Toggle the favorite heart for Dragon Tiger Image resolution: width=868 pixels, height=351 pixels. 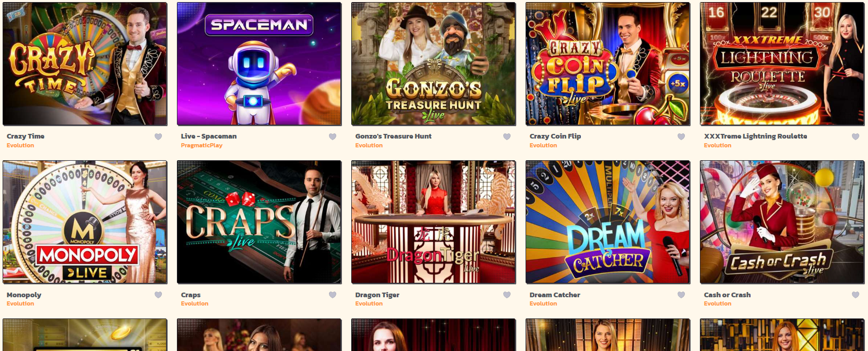[x=507, y=295]
